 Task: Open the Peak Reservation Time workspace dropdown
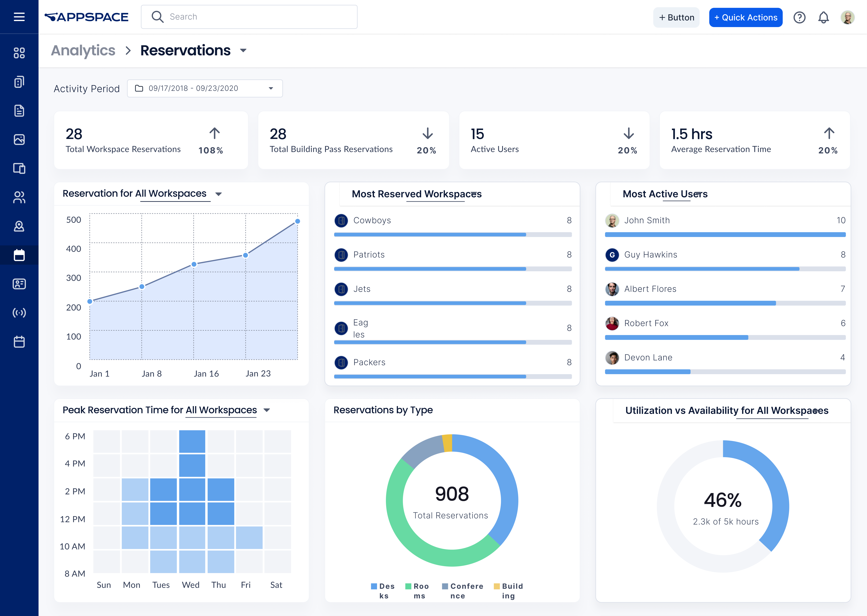point(267,410)
